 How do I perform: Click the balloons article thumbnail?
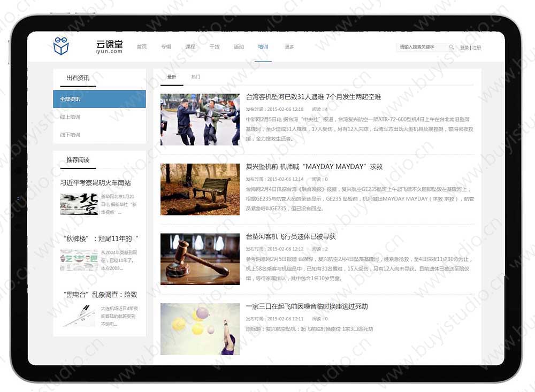[x=200, y=329]
